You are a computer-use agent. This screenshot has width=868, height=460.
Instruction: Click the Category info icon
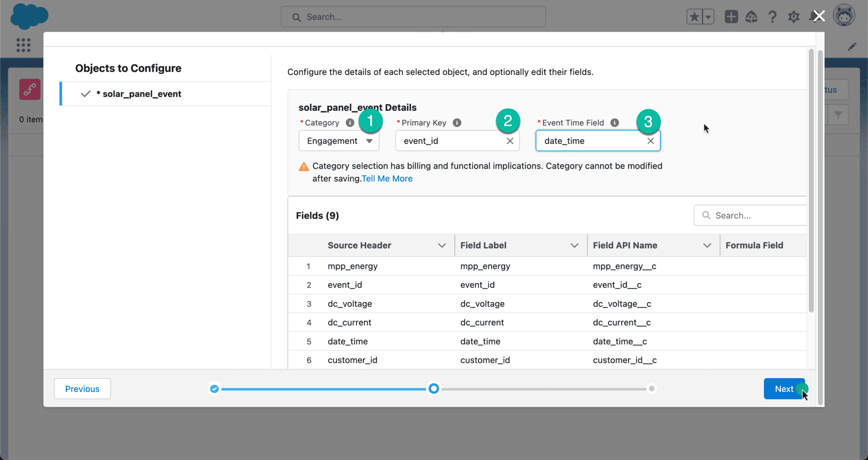[x=350, y=123]
